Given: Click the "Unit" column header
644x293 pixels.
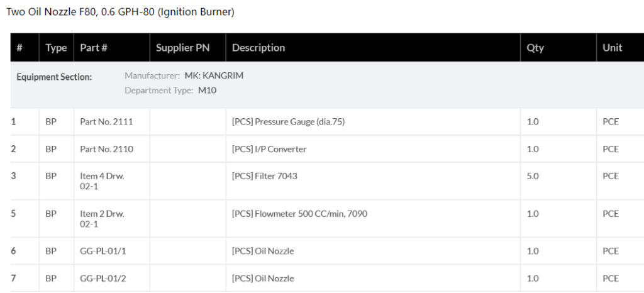Looking at the screenshot, I should click(612, 48).
